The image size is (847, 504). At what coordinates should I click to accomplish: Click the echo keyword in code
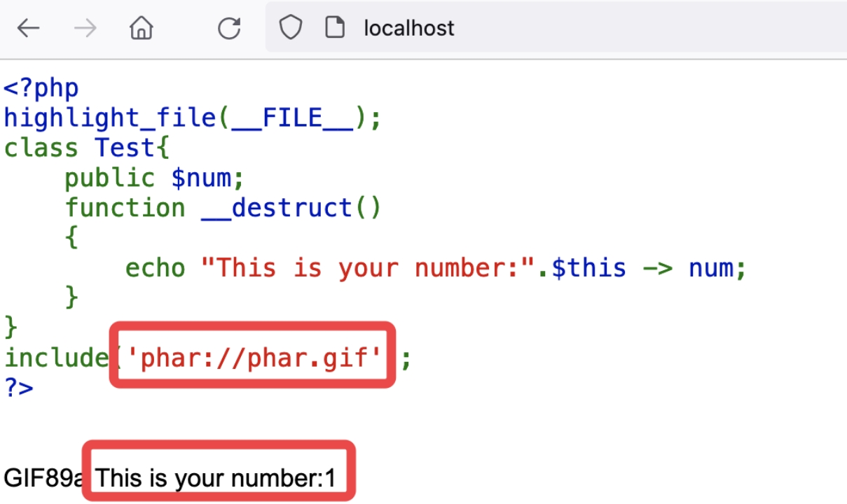[x=156, y=268]
